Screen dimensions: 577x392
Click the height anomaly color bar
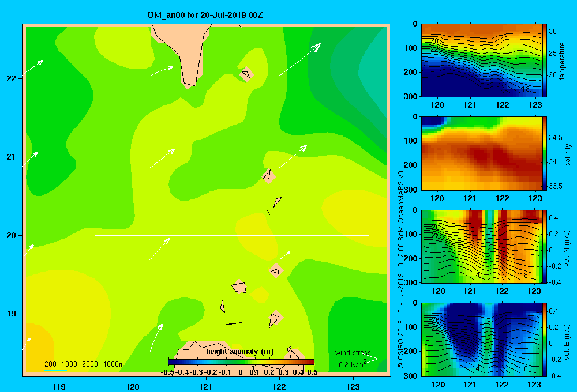(x=241, y=362)
